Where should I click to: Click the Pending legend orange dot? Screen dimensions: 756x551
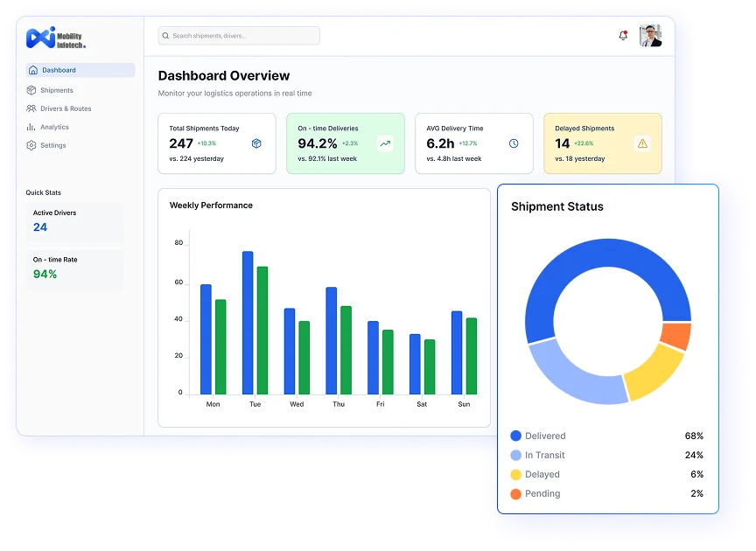click(516, 494)
